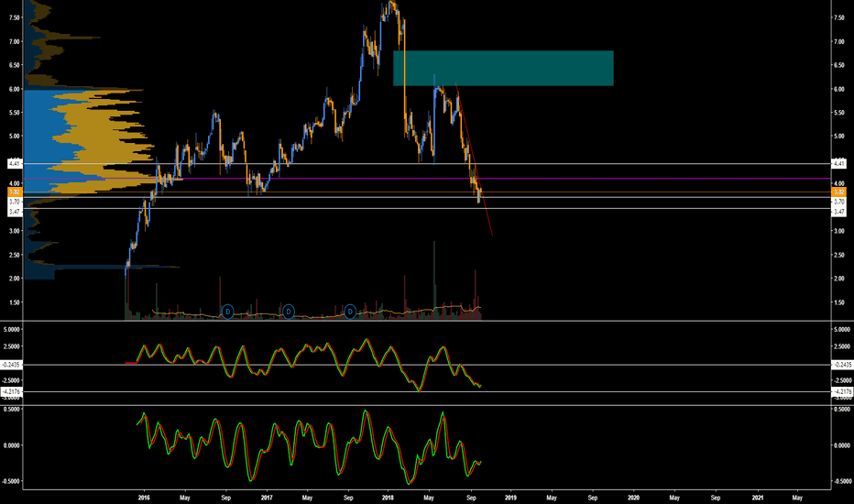This screenshot has width=854, height=504.
Task: Click 0.5000 value on right bottom indicator scale
Action: (842, 410)
